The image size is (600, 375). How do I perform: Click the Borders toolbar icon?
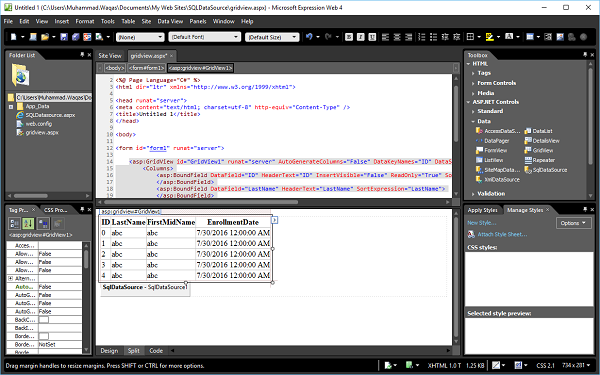click(x=470, y=37)
